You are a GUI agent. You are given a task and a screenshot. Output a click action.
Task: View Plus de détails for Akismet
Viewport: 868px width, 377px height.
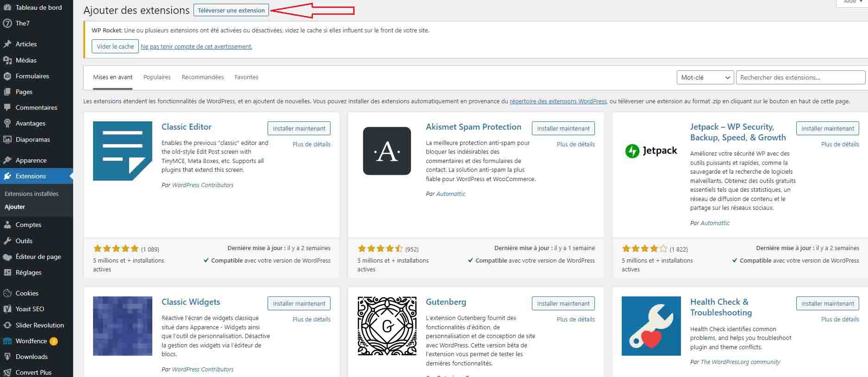click(576, 144)
